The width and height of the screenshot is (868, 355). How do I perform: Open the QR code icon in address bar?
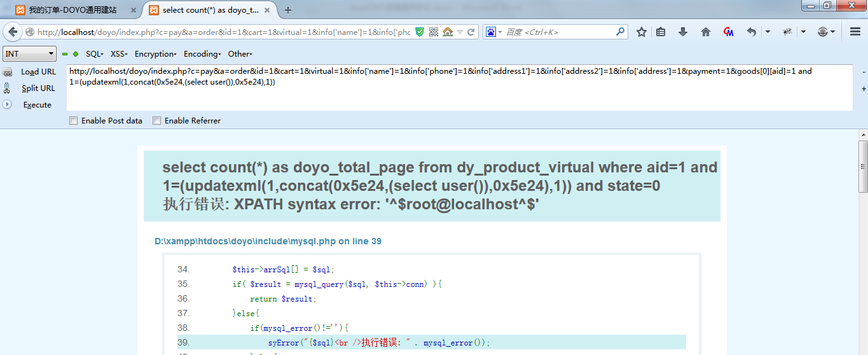pyautogui.click(x=434, y=32)
